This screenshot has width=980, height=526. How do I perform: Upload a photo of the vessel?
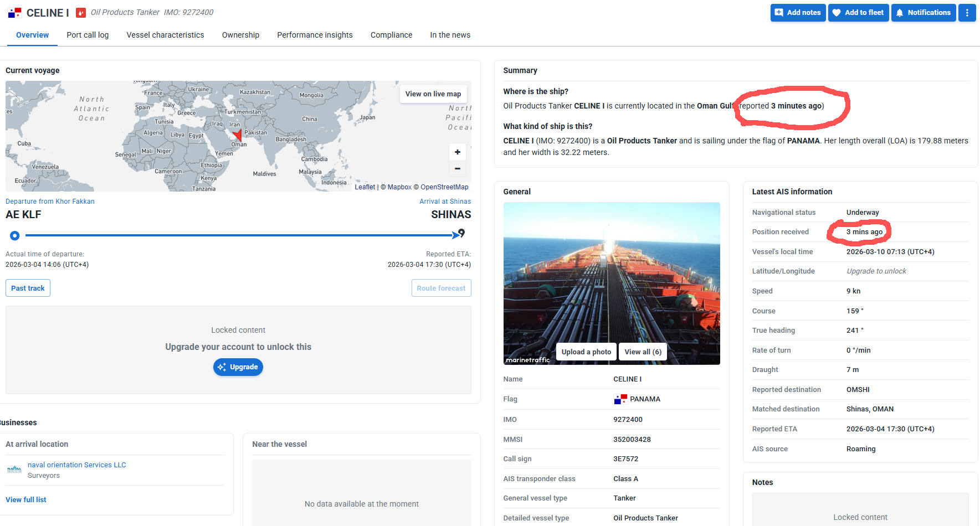click(x=586, y=352)
